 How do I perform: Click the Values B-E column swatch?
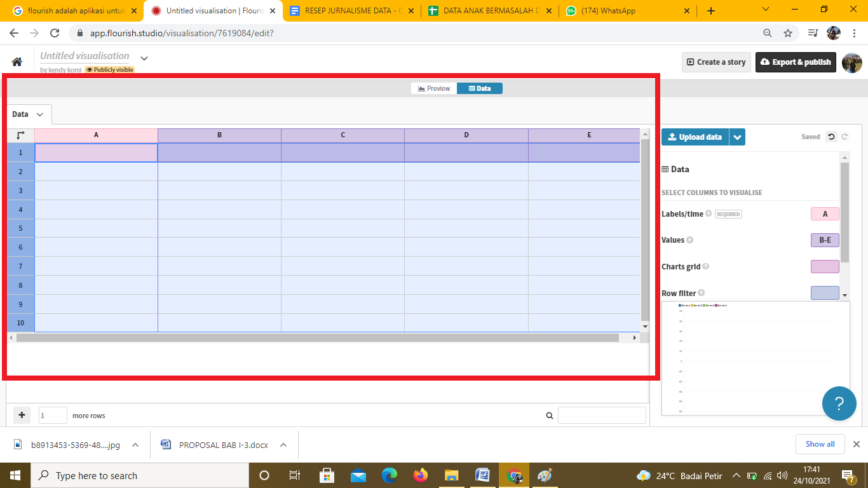pyautogui.click(x=824, y=240)
